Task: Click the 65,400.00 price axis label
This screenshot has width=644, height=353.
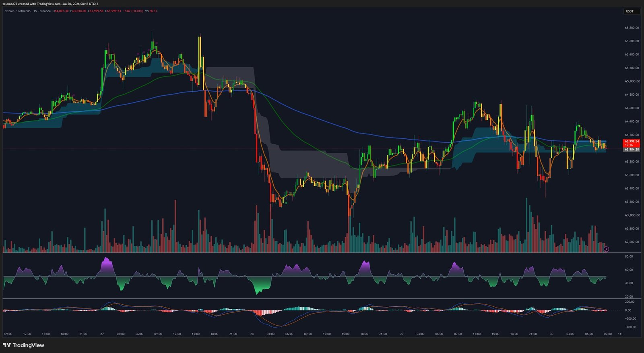Action: tap(632, 54)
